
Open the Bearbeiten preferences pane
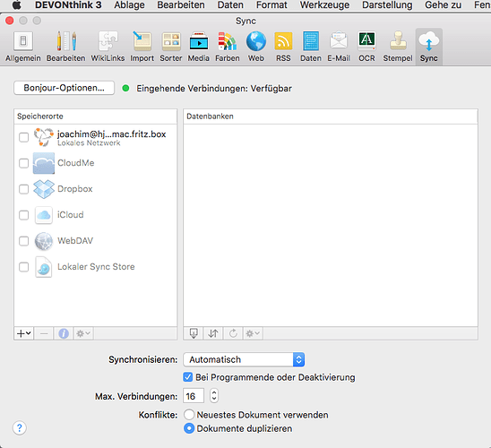pyautogui.click(x=65, y=47)
